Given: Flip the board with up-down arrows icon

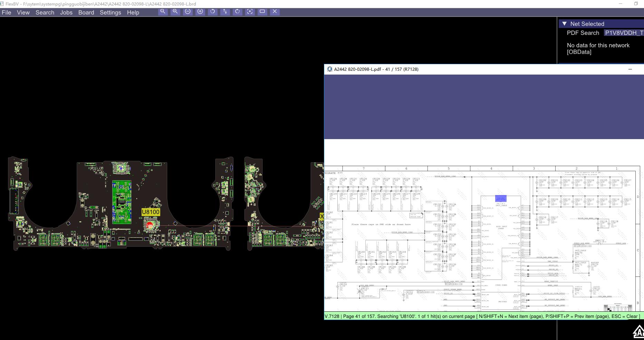Looking at the screenshot, I should pyautogui.click(x=225, y=11).
